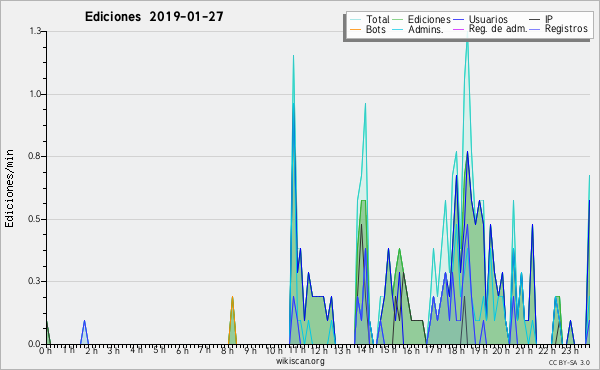Click the '7 h' x-axis label

pos(204,350)
